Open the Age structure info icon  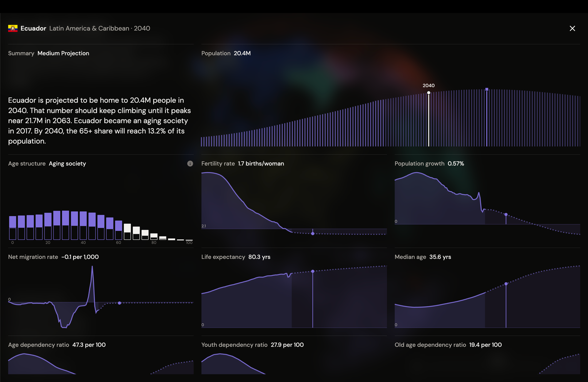tap(190, 164)
